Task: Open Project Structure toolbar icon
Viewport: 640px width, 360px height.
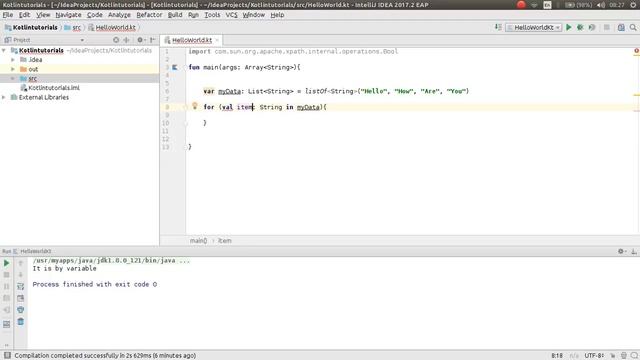Action: tap(621, 27)
